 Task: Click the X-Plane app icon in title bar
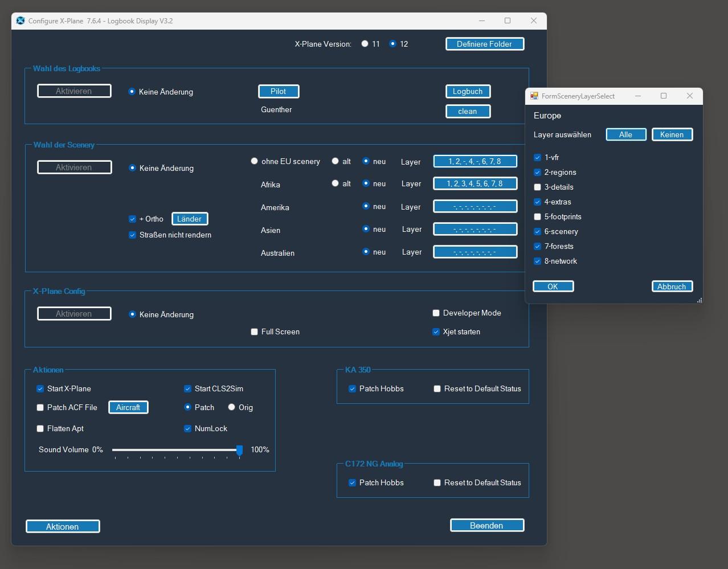21,21
